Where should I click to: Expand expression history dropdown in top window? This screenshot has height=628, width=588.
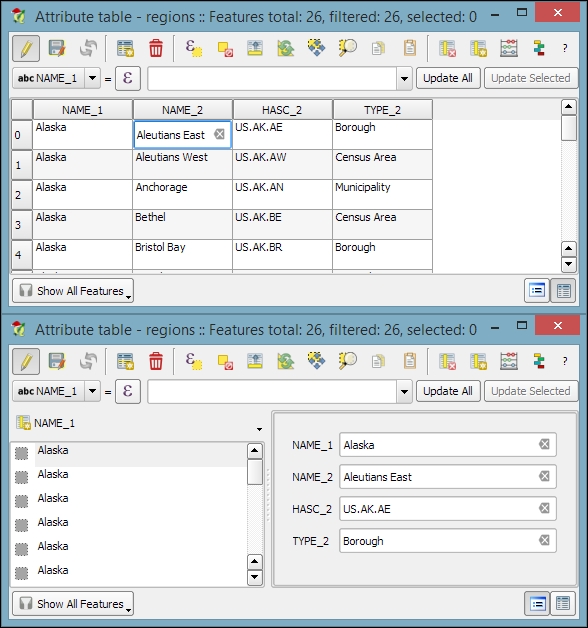click(x=404, y=78)
